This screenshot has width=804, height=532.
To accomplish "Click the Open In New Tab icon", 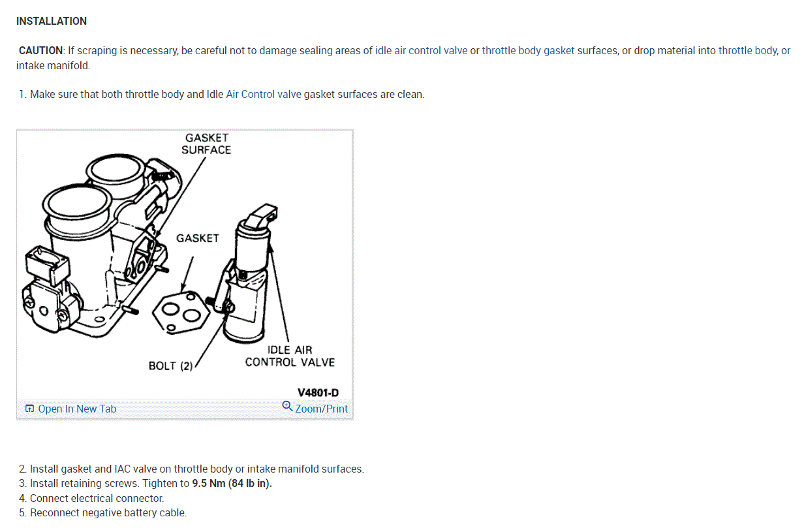I will tap(29, 409).
